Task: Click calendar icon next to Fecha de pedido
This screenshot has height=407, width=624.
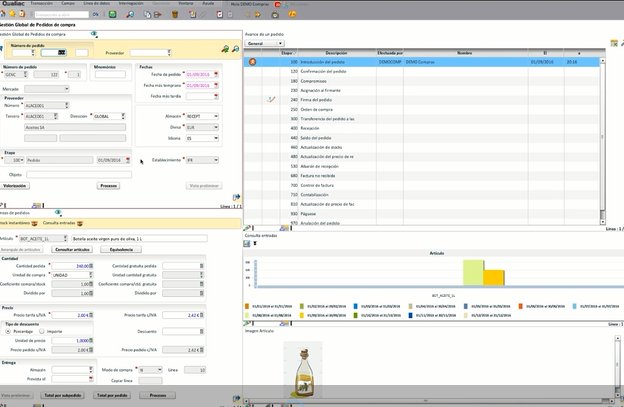Action: point(216,74)
